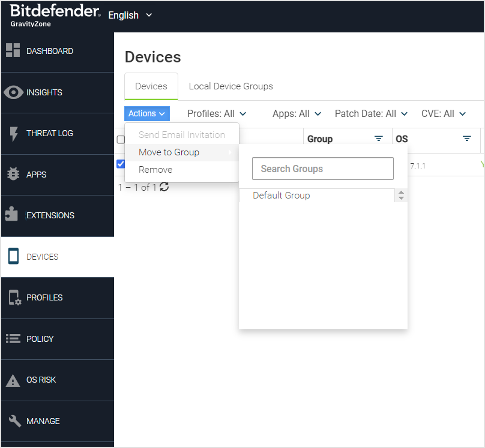Switch to the Local Device Groups tab
485x448 pixels.
230,86
